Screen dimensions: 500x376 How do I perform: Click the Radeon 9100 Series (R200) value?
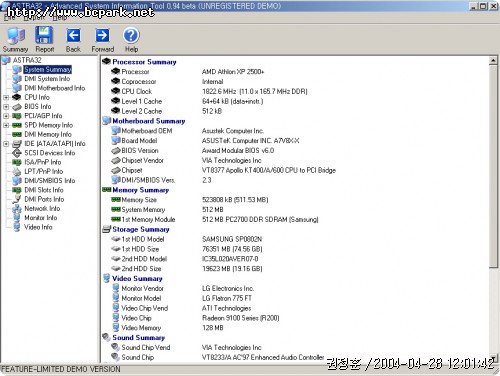240,318
